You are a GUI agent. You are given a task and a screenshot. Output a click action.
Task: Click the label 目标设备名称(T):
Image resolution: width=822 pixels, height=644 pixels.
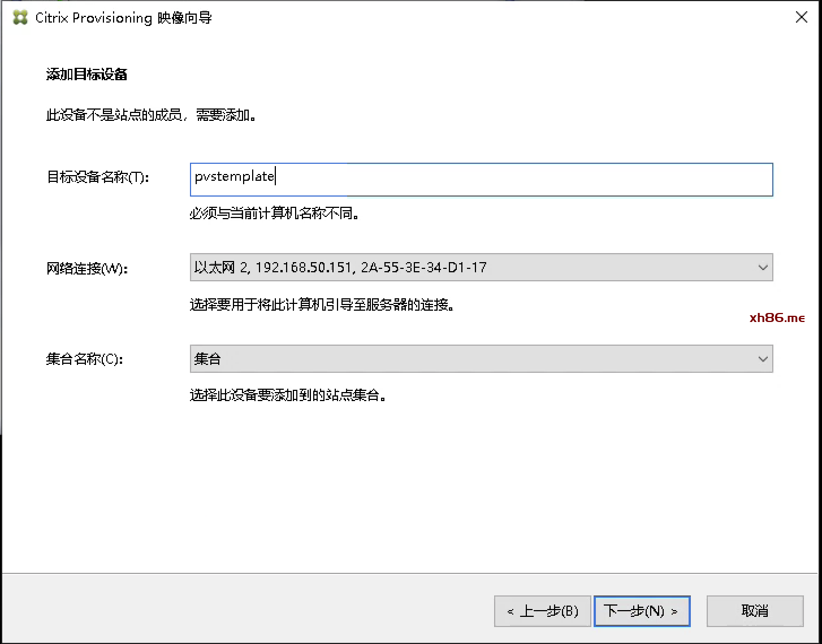(x=98, y=177)
